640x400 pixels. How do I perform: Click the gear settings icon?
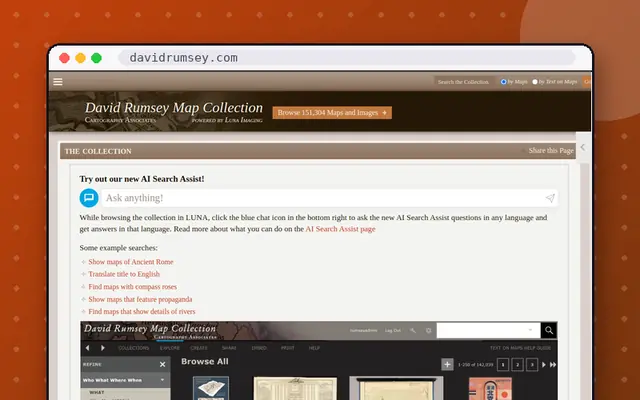428,330
